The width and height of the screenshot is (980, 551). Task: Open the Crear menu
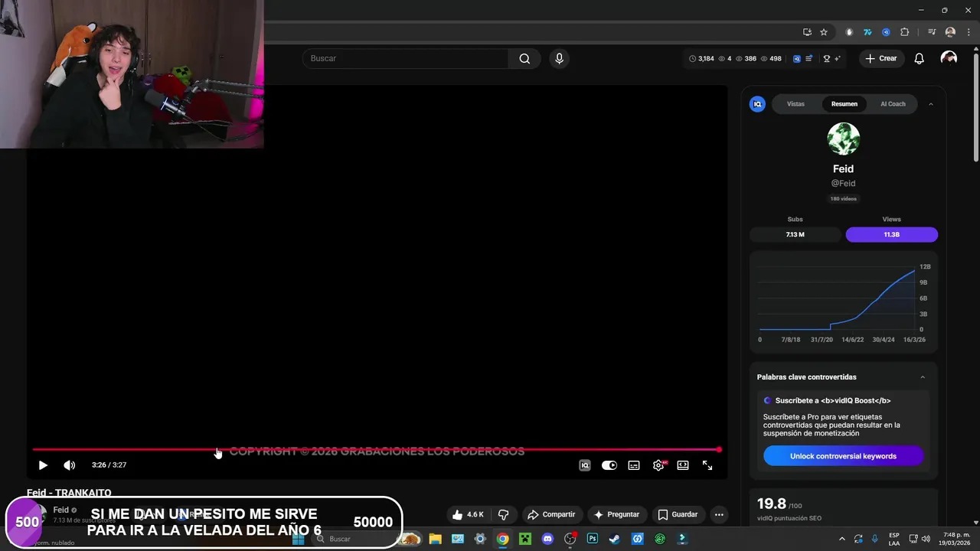[x=881, y=58]
